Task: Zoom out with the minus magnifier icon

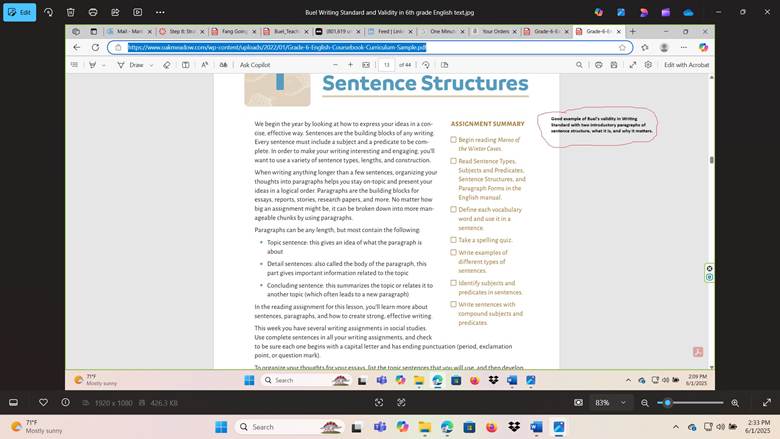Action: tap(646, 402)
